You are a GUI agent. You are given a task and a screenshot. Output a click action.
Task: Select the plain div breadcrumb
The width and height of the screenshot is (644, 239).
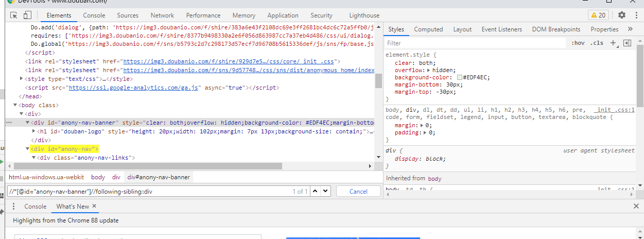pos(116,177)
